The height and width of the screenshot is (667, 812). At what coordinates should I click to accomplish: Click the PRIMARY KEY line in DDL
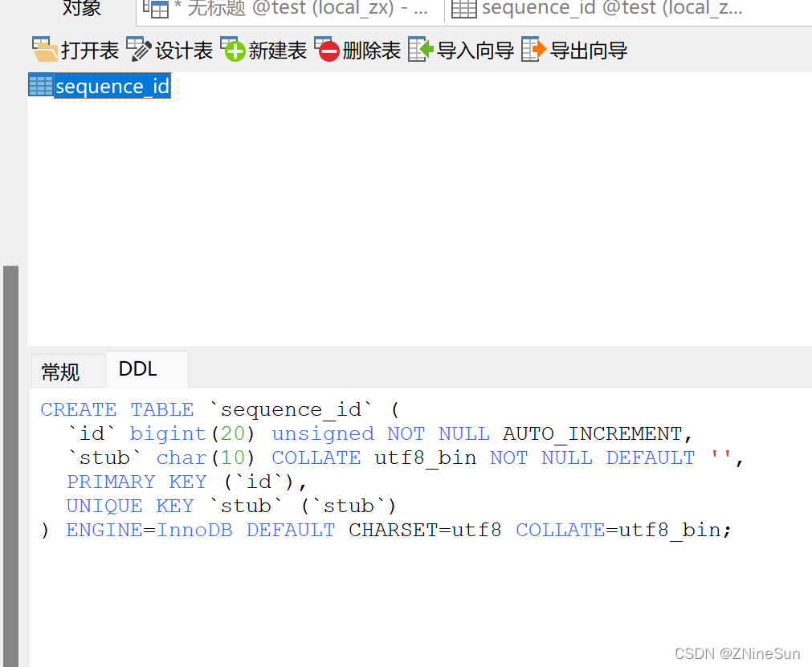click(187, 482)
